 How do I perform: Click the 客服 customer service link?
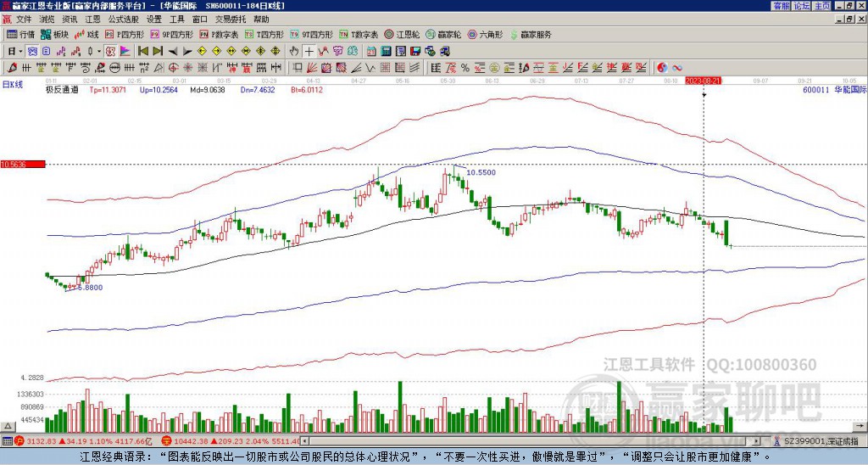click(781, 5)
